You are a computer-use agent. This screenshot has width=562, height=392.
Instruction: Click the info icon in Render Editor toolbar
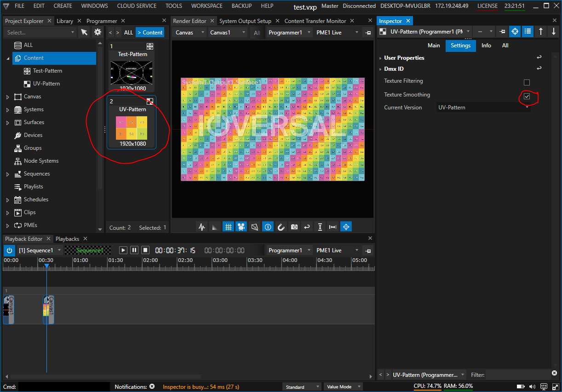click(268, 227)
